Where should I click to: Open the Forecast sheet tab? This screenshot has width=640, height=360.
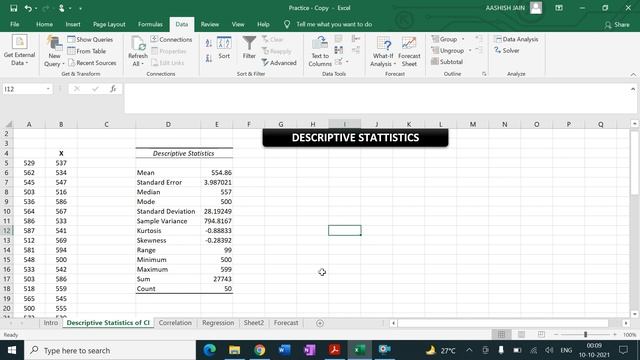point(286,323)
